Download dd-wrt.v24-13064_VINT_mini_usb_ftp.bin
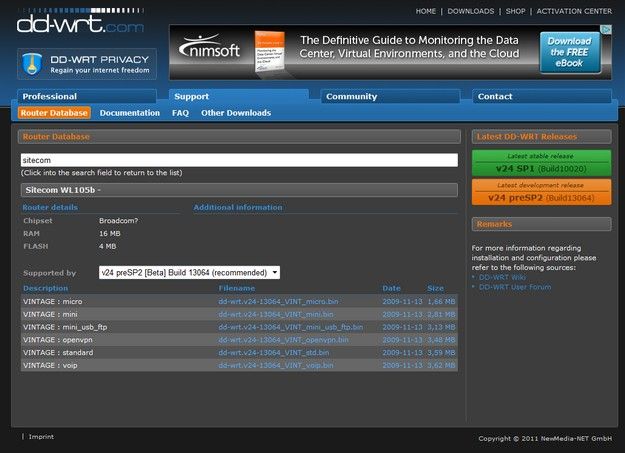Image resolution: width=625 pixels, height=453 pixels. (291, 327)
